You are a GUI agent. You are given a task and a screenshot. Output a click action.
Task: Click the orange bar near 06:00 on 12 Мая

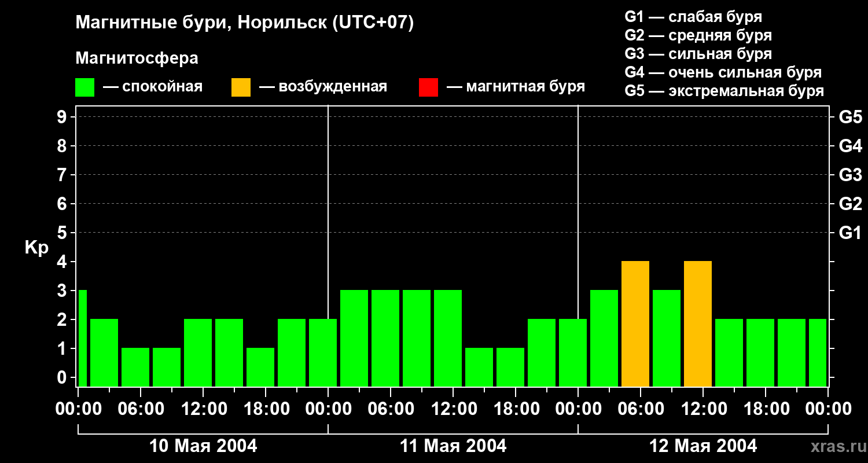coord(635,324)
